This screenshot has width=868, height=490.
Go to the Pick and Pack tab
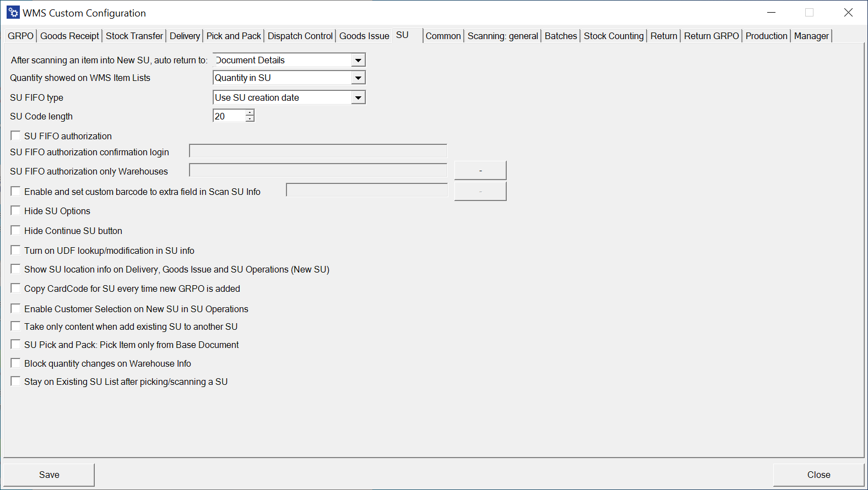click(234, 36)
